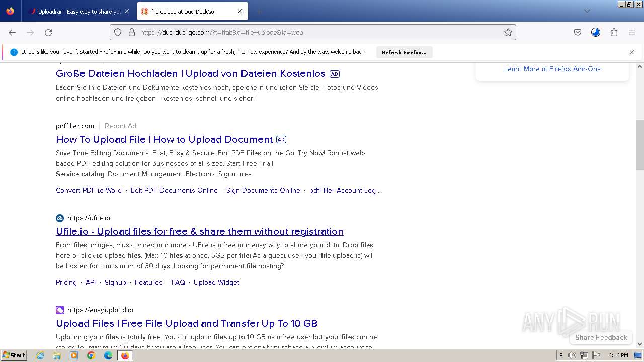This screenshot has height=362, width=644.
Task: Click the network tray icon
Action: [584, 355]
